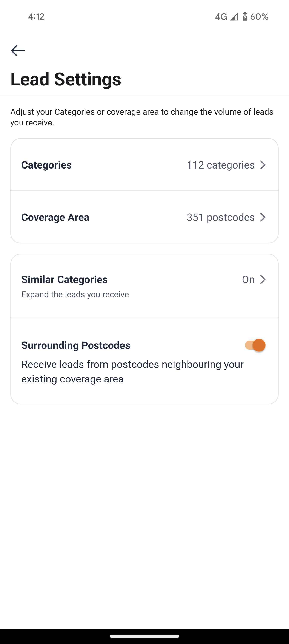
Task: Tap the 60% battery percentage
Action: pos(259,17)
